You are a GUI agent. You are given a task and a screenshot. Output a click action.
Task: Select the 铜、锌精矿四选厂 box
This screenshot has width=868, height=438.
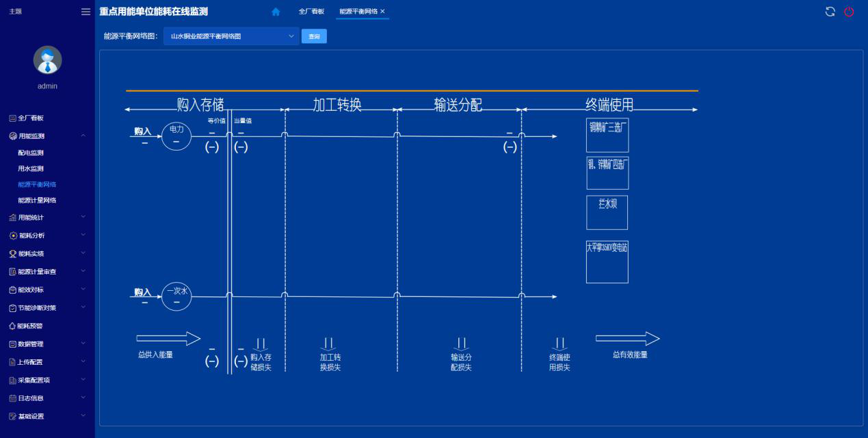click(607, 173)
